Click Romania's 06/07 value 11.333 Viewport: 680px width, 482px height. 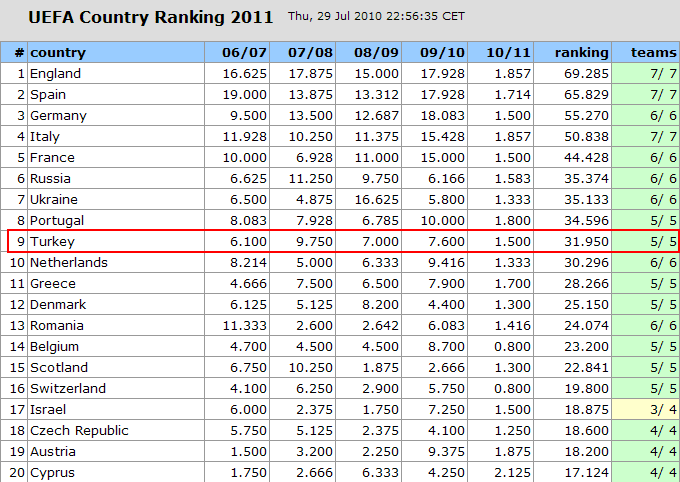pyautogui.click(x=245, y=326)
